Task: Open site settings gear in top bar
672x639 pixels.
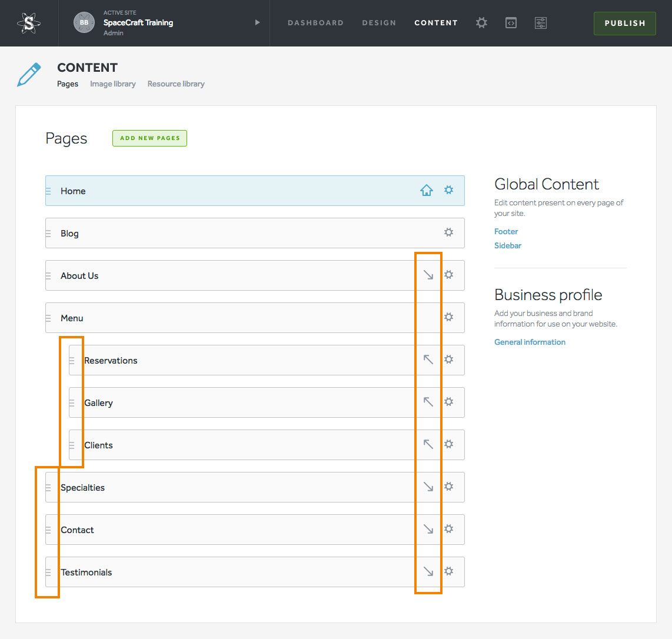Action: click(x=481, y=23)
